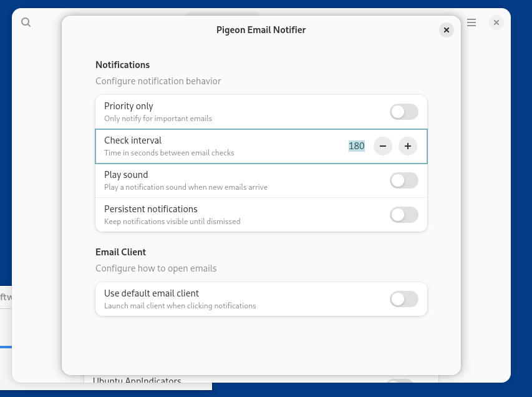Screen dimensions: 532x397
Task: Select the 180 check interval value field
Action: (x=357, y=146)
